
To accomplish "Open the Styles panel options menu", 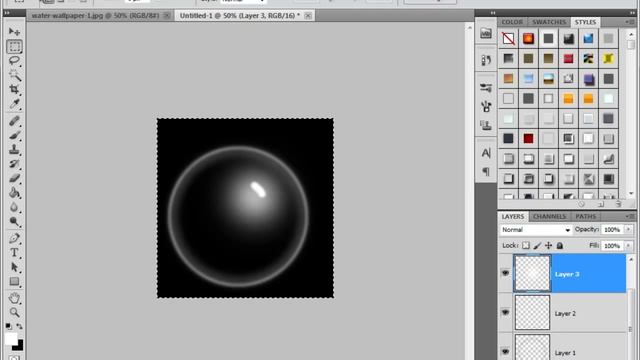I will coord(629,22).
